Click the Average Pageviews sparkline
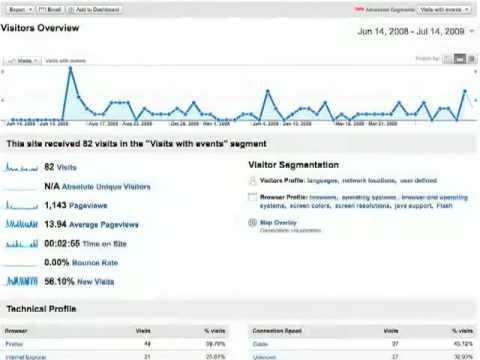Image resolution: width=480 pixels, height=360 pixels. pos(21,224)
